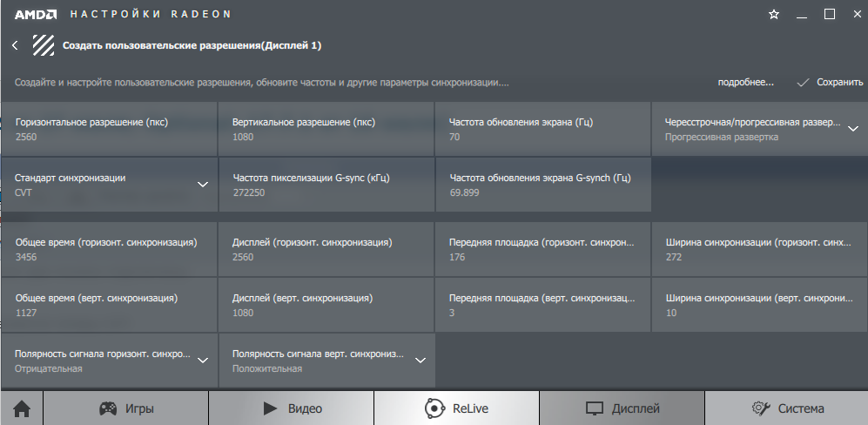Viewport: 868px width, 425px height.
Task: Open horizontal sync polarity dropdown
Action: click(x=203, y=360)
